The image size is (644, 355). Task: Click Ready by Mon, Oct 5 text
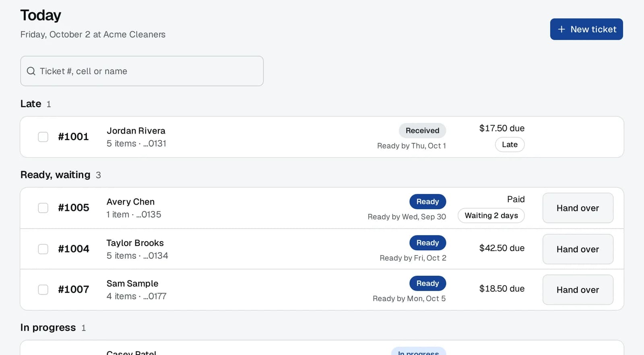[x=409, y=299]
